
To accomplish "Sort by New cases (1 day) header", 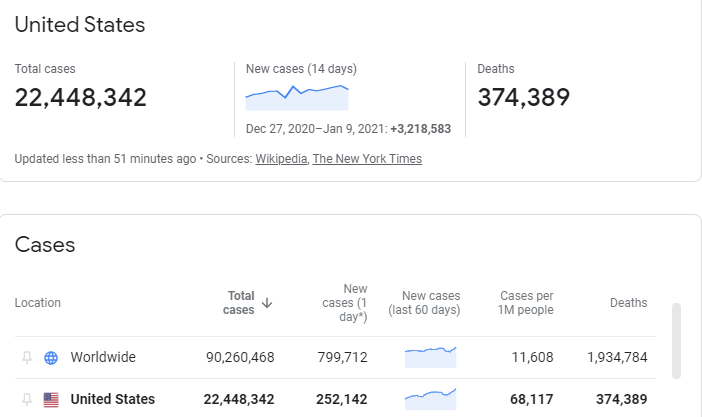I will (x=345, y=303).
